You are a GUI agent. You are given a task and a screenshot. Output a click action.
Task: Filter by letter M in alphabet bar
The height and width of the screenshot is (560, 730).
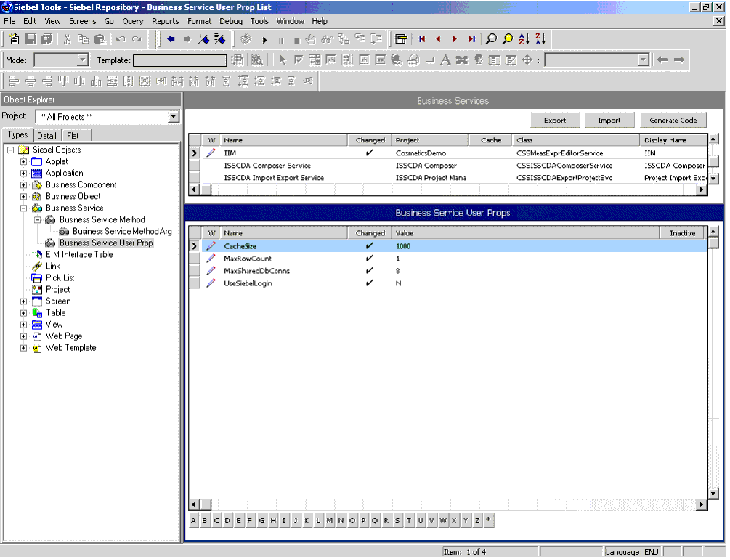tap(330, 521)
